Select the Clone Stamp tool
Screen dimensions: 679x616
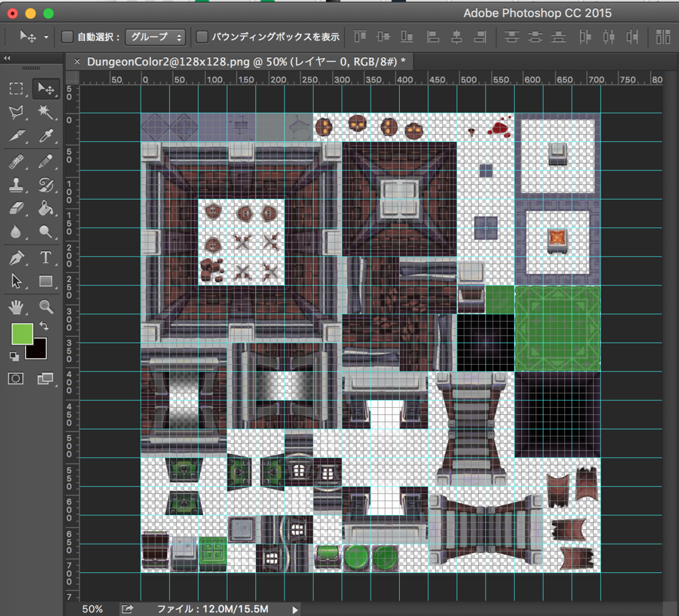click(17, 185)
